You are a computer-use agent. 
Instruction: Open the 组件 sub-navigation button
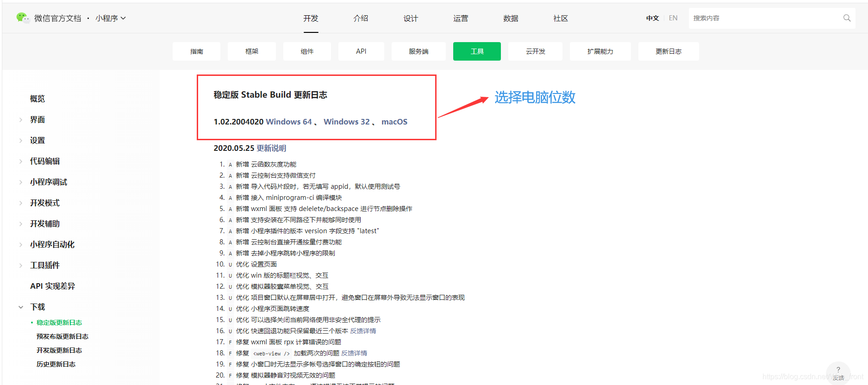(307, 51)
